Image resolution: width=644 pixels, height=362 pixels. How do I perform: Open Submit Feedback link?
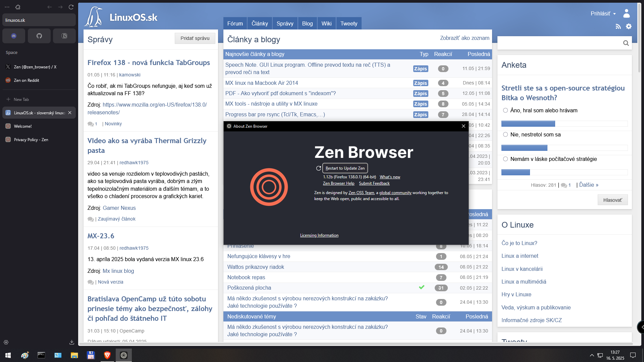(374, 183)
